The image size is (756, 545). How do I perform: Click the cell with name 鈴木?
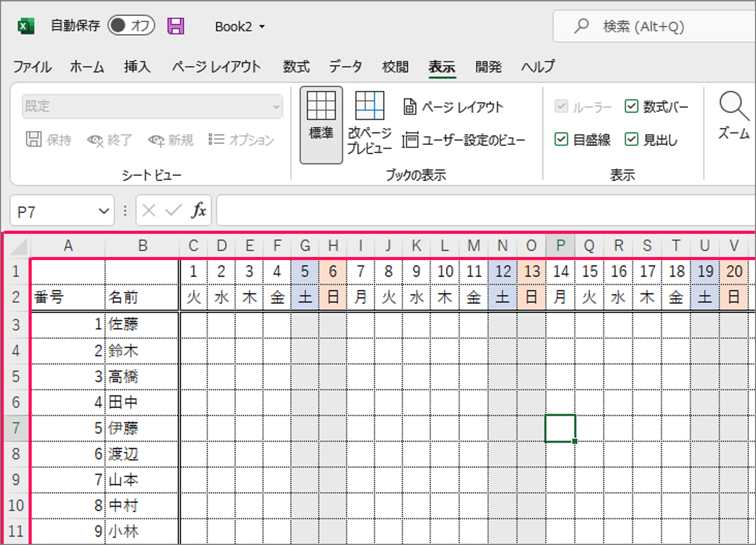[142, 351]
